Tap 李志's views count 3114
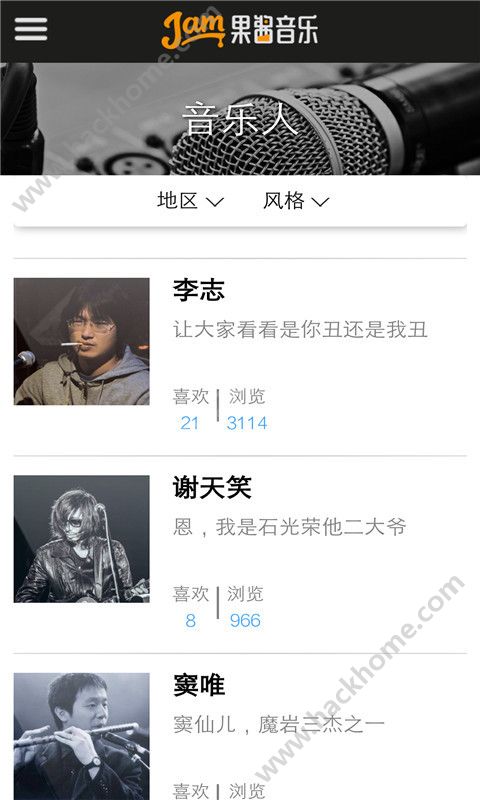Image resolution: width=480 pixels, height=800 pixels. [x=247, y=423]
